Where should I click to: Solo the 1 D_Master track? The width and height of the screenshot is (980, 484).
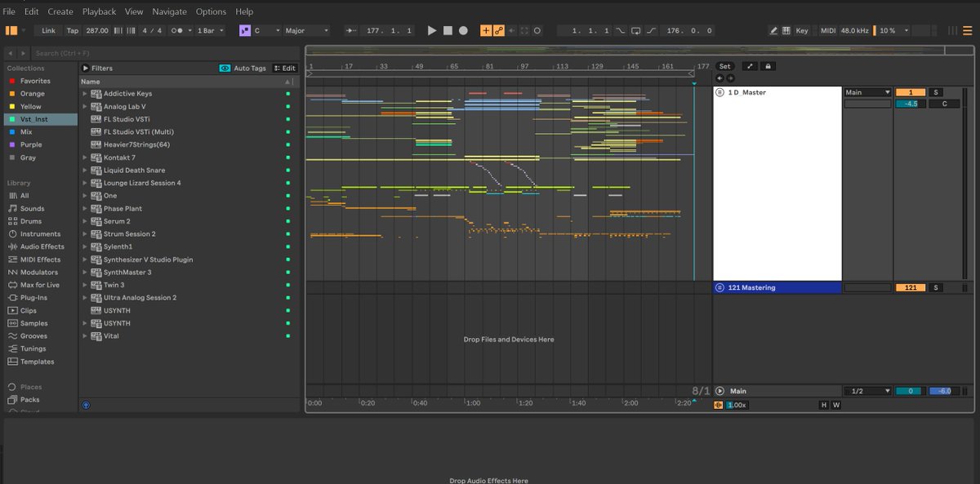(936, 92)
